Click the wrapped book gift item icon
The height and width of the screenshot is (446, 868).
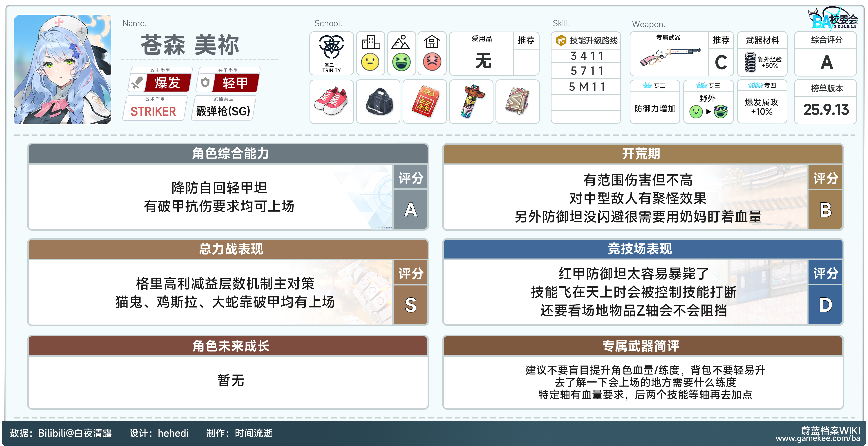click(518, 101)
